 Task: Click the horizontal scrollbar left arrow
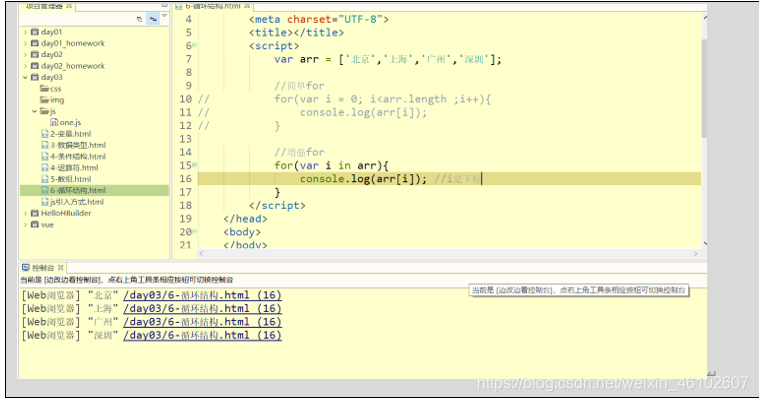pyautogui.click(x=201, y=253)
